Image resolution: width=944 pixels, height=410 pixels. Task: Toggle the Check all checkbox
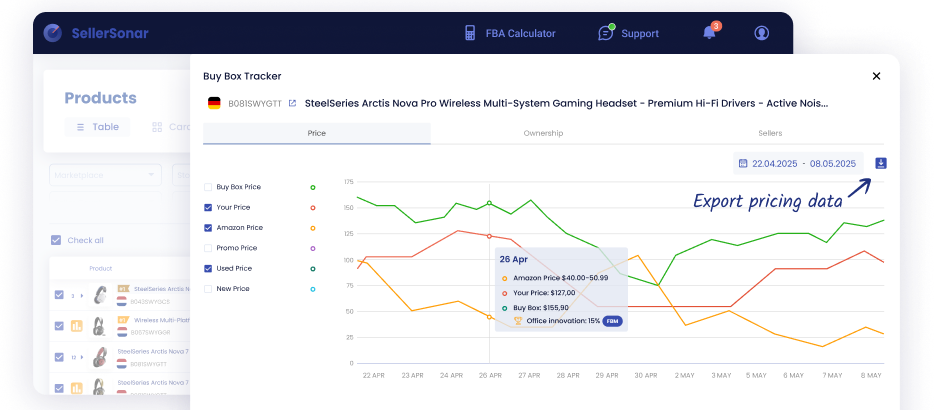56,240
